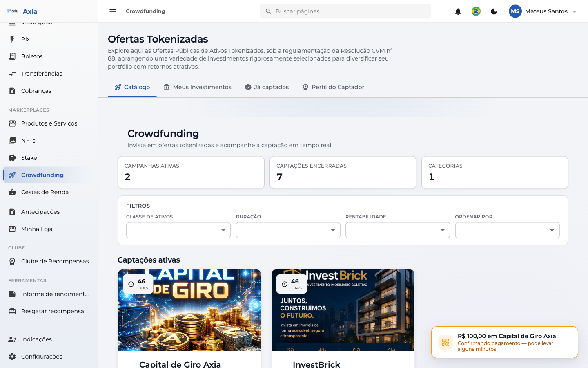Click the QR code icon in the payment toast
This screenshot has height=368, width=588.
445,342
